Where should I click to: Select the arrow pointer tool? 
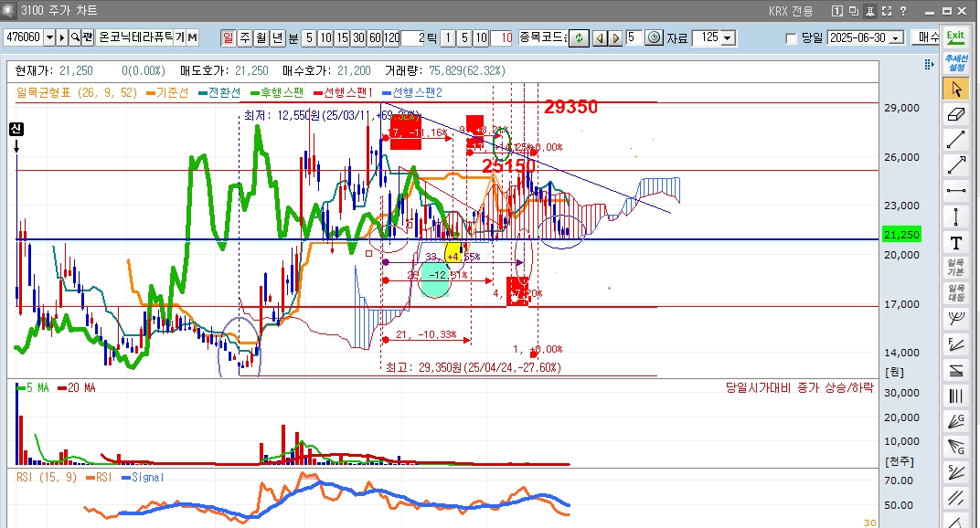point(955,89)
